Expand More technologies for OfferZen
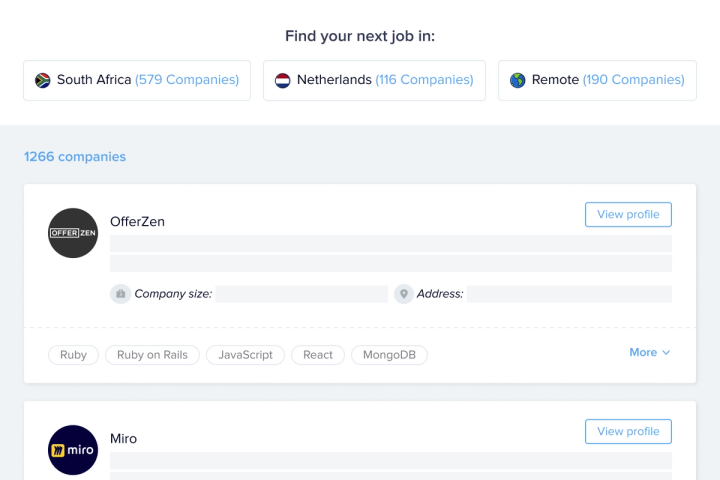This screenshot has height=480, width=720. point(650,352)
